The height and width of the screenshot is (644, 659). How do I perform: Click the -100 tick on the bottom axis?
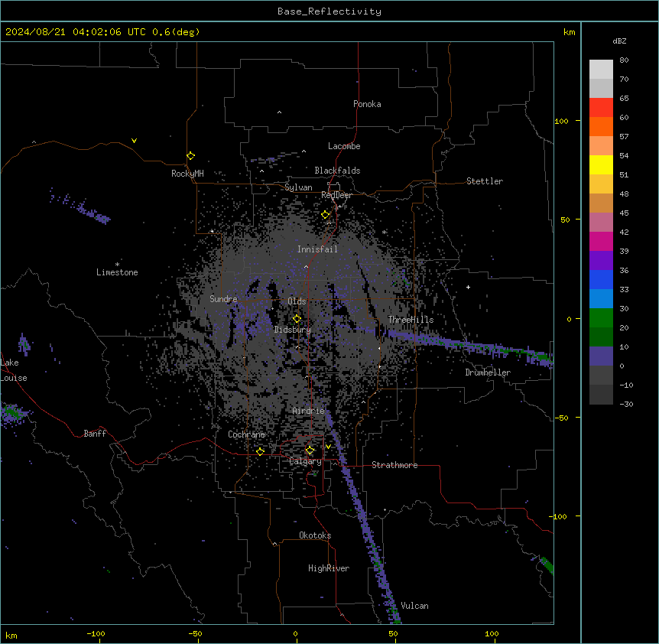tap(96, 633)
